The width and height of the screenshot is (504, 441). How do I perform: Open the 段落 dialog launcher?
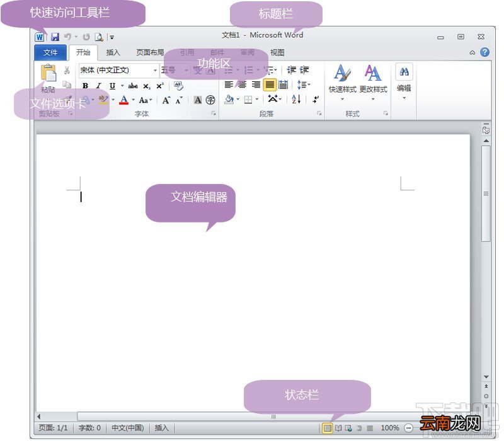[x=319, y=113]
